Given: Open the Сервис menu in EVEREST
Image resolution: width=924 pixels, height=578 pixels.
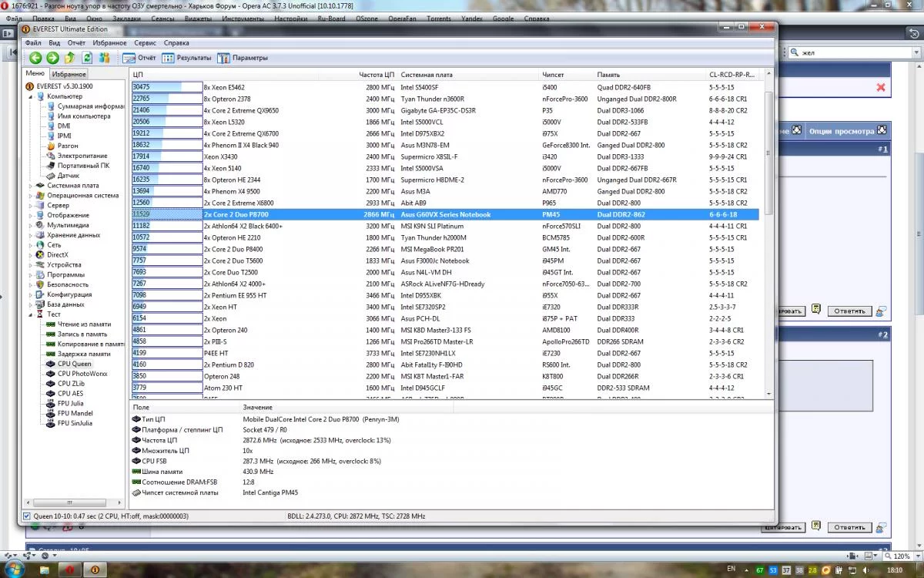Looking at the screenshot, I should point(145,43).
